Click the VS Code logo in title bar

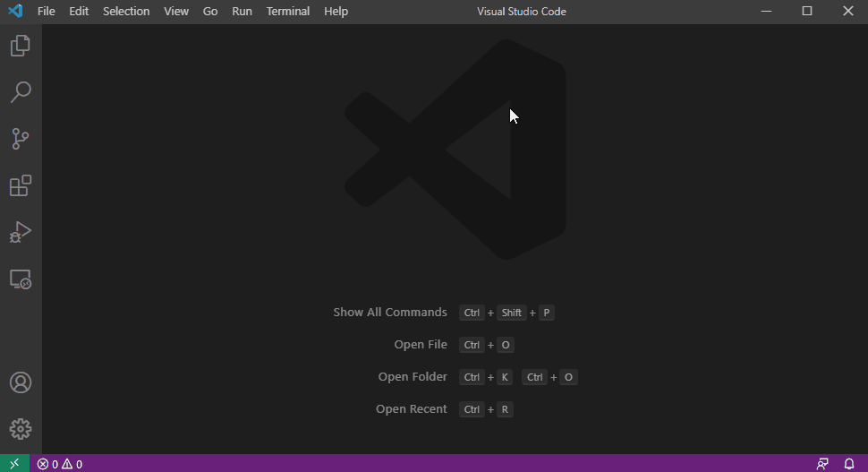click(15, 11)
